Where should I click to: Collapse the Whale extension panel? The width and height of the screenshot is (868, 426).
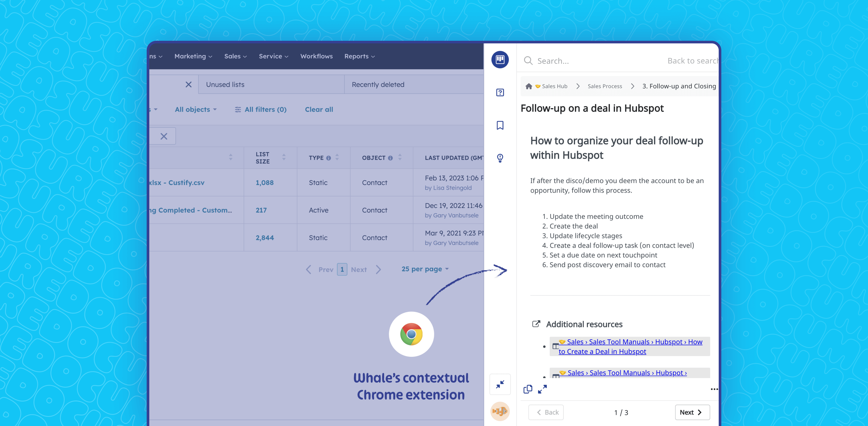point(500,384)
